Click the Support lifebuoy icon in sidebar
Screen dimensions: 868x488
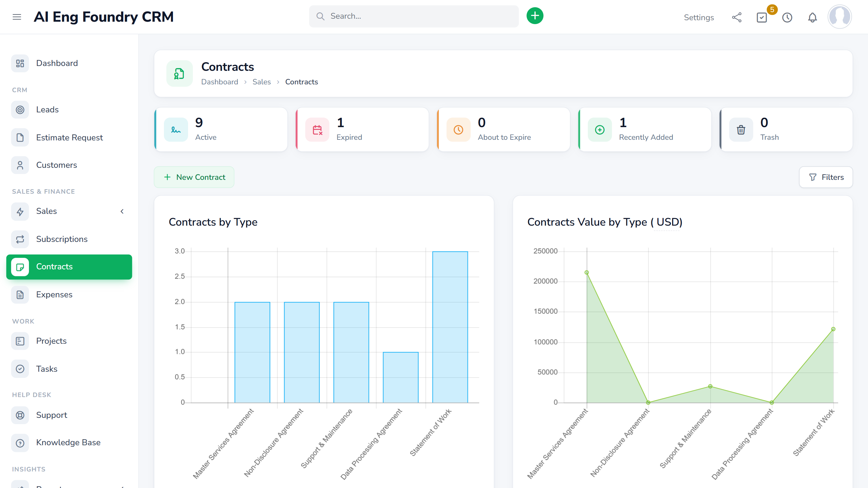tap(20, 415)
